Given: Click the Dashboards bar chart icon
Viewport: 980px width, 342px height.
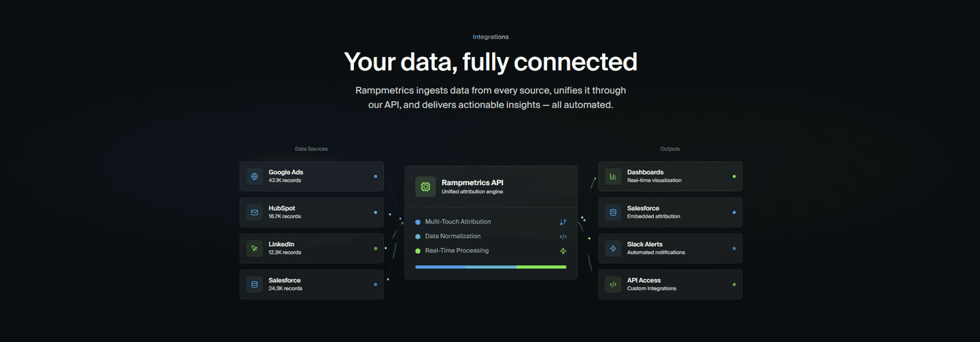Looking at the screenshot, I should coord(613,176).
